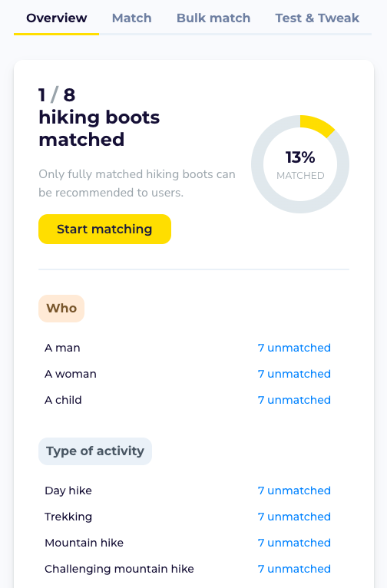
Task: View unmatched boots for Trekking
Action: tap(294, 517)
